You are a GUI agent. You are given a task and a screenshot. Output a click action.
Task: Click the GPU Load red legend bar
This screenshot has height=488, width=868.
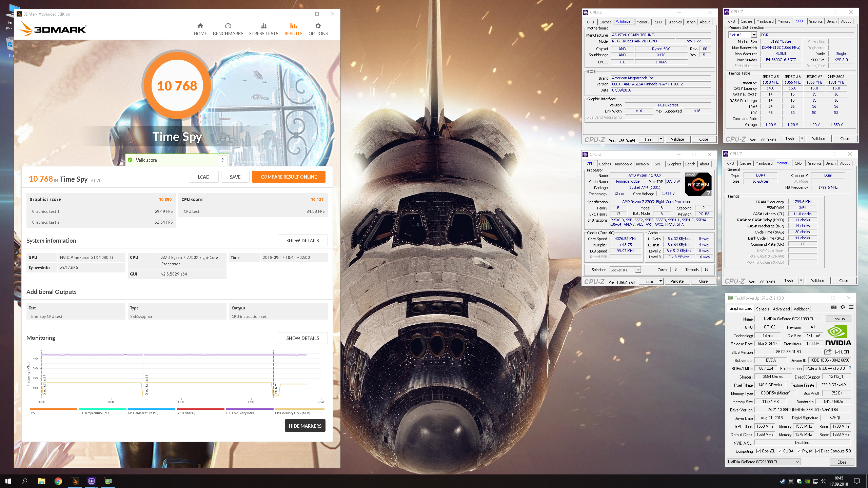point(200,409)
